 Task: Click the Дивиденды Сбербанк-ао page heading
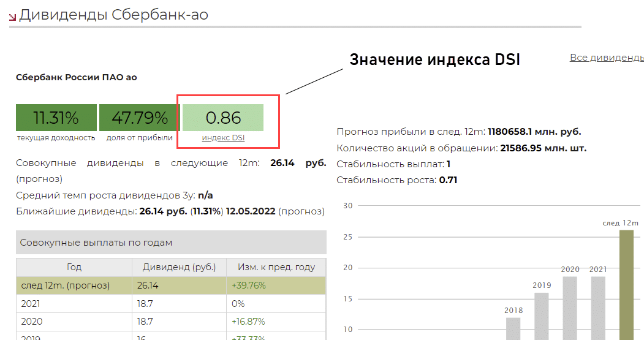click(x=114, y=15)
